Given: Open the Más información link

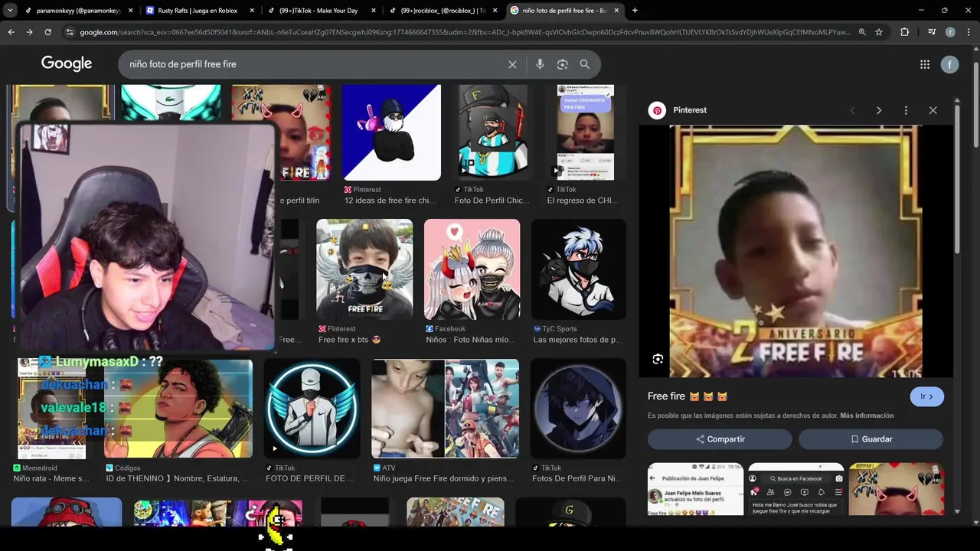Looking at the screenshot, I should tap(867, 416).
